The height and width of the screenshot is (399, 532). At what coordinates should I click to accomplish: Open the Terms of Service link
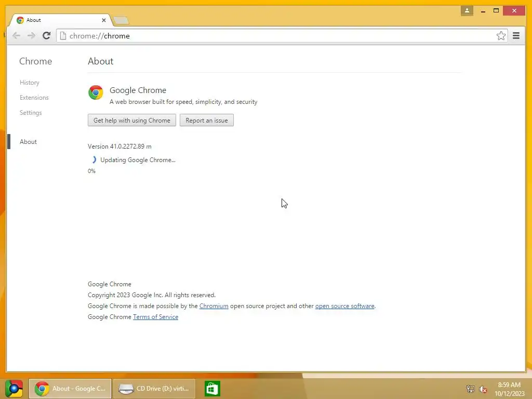(155, 317)
